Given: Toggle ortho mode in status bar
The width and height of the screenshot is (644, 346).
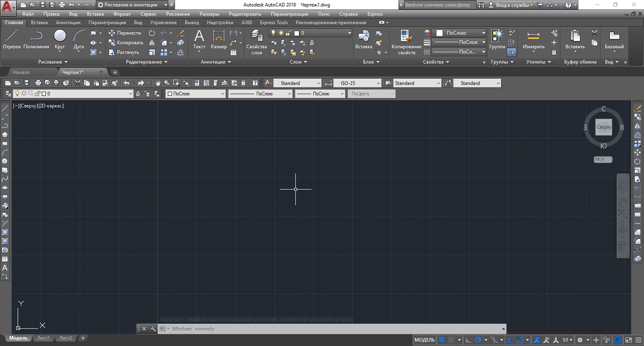Looking at the screenshot, I should tap(468, 340).
